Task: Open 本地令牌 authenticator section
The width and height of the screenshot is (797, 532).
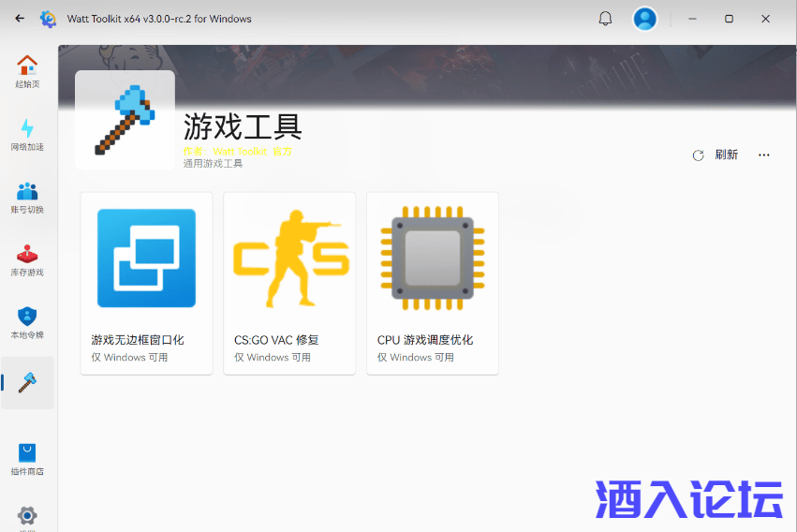Action: coord(27,322)
